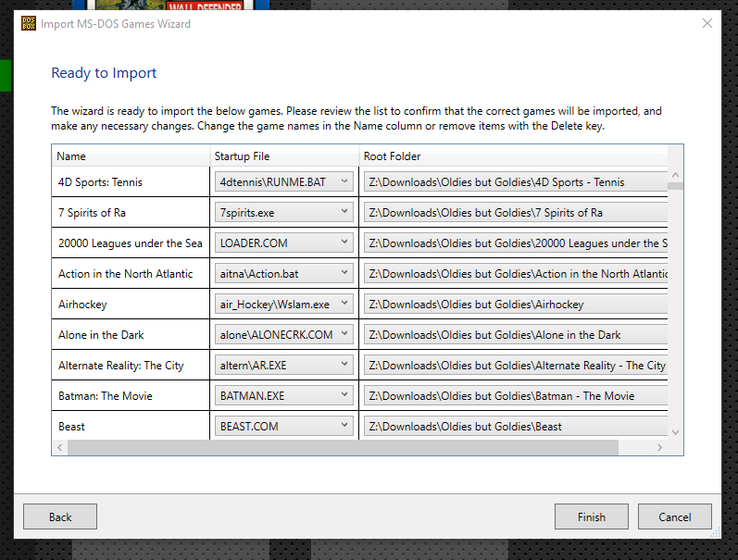Expand altern\AR.EXE startup file dropdown
The height and width of the screenshot is (560, 738).
283,366
